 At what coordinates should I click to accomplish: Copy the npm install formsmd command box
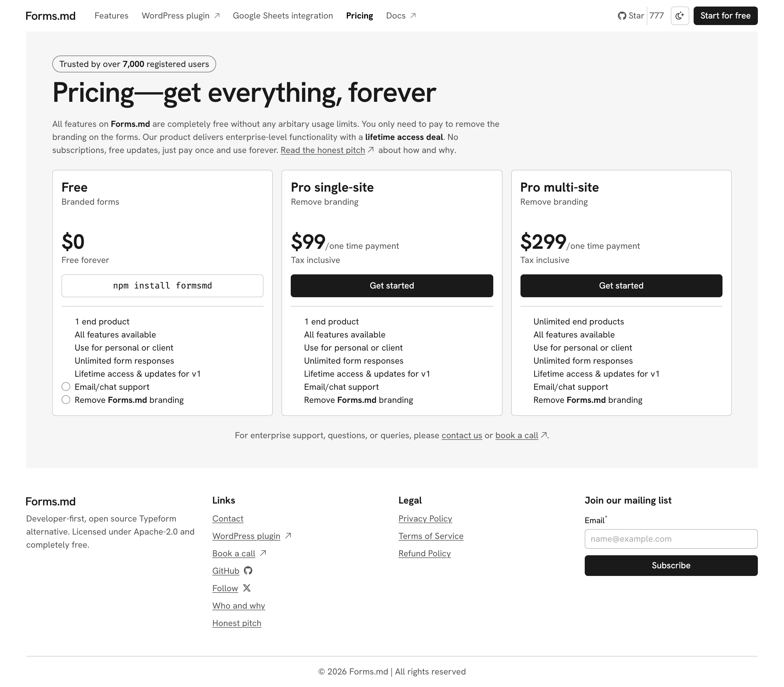[162, 286]
